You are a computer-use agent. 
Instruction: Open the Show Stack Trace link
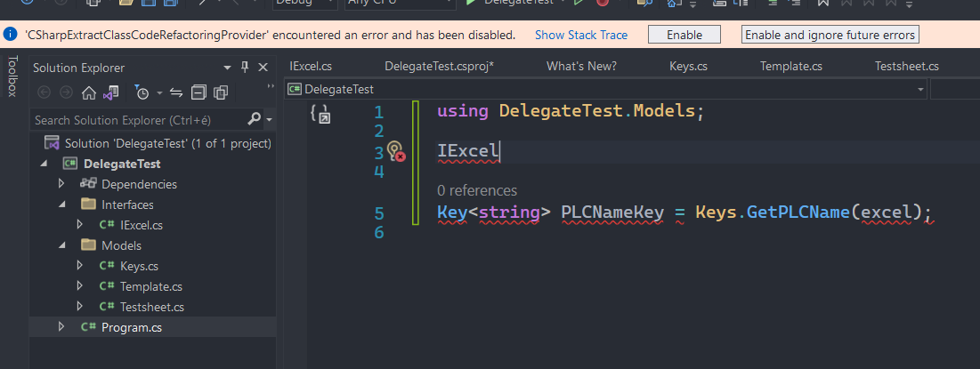[x=581, y=35]
